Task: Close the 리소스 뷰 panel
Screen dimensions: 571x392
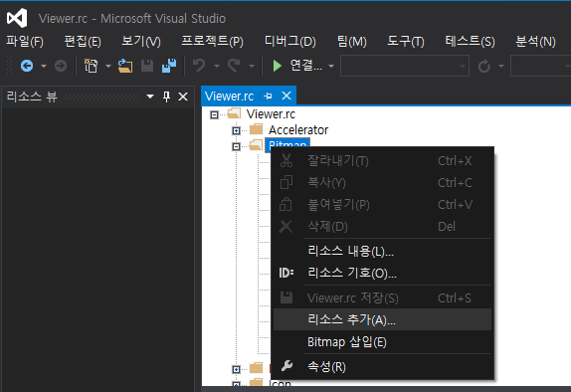Action: point(183,97)
